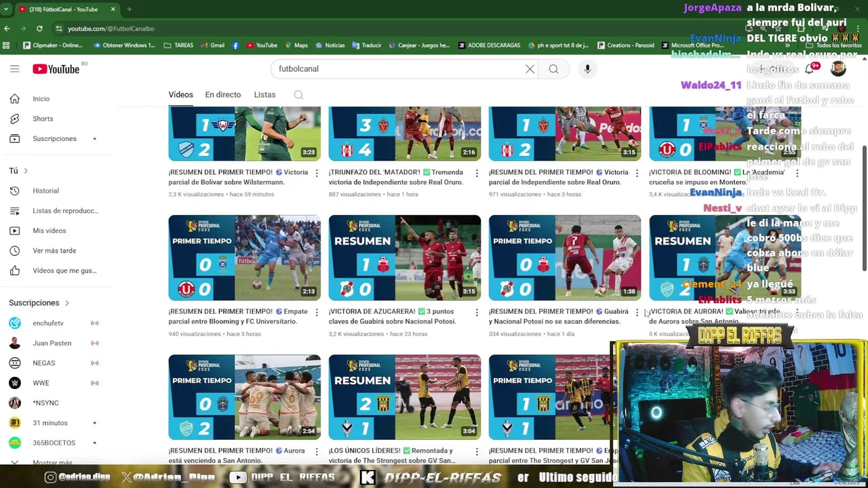Open Ver más tarde in the sidebar
Viewport: 868px width, 488px height.
[x=53, y=251]
